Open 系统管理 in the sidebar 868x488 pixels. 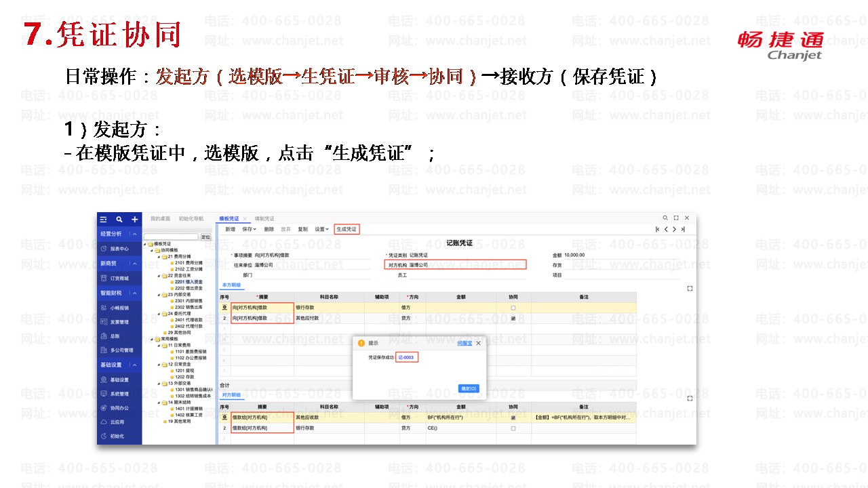[x=119, y=394]
